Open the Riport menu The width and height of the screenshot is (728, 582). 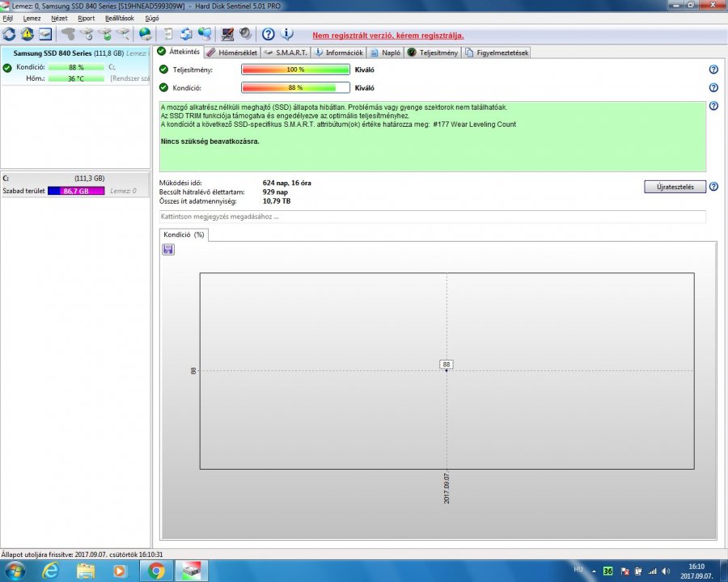coord(87,18)
